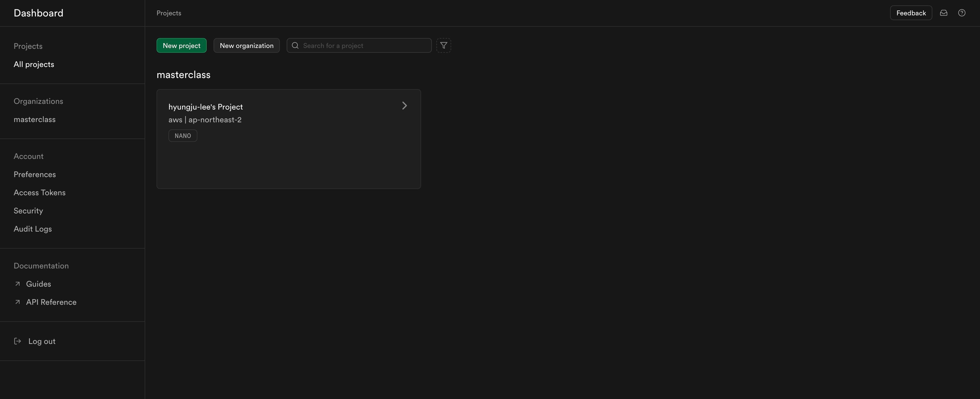Focus the Search for a project field
980x399 pixels.
coord(359,45)
